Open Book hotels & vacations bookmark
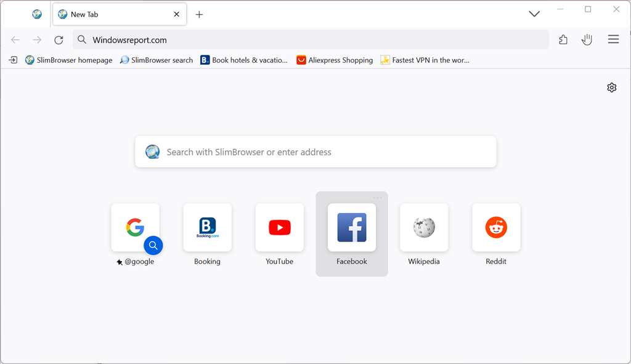 (244, 60)
